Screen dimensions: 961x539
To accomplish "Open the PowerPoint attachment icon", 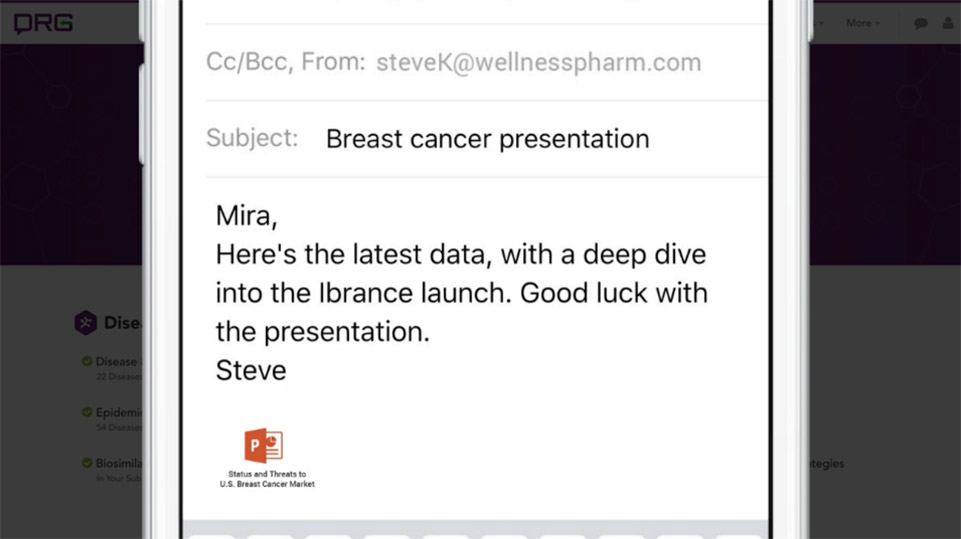I will (x=264, y=445).
